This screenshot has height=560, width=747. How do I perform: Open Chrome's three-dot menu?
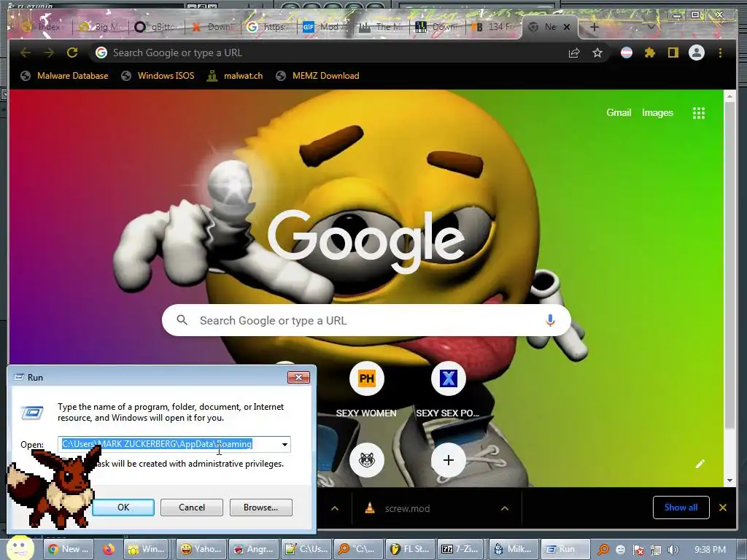coord(720,52)
